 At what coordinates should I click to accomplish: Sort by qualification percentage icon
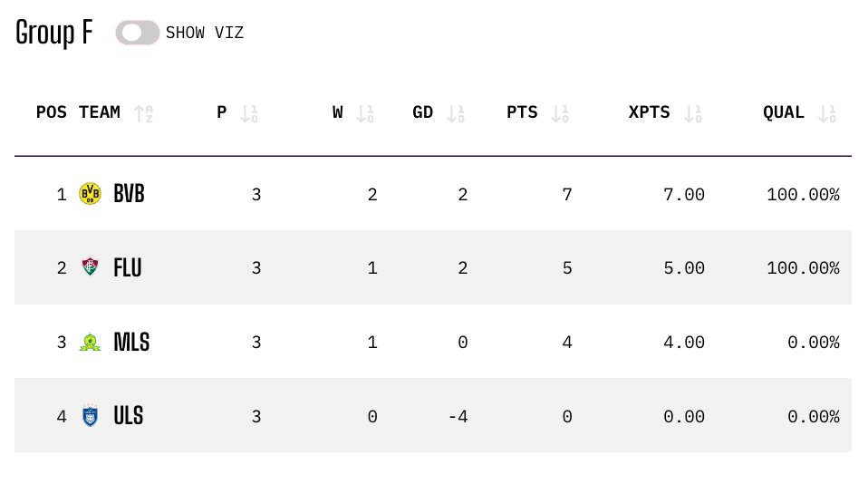826,113
